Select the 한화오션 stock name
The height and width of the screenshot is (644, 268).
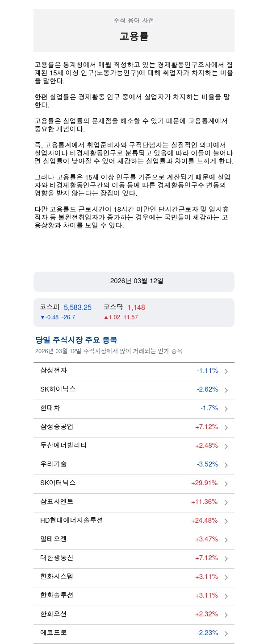[x=54, y=614]
